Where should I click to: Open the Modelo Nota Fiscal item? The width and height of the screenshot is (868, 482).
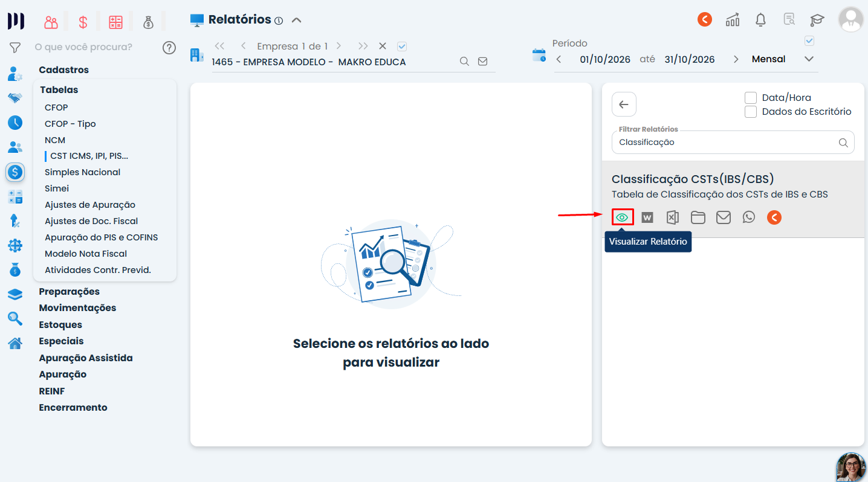(86, 254)
